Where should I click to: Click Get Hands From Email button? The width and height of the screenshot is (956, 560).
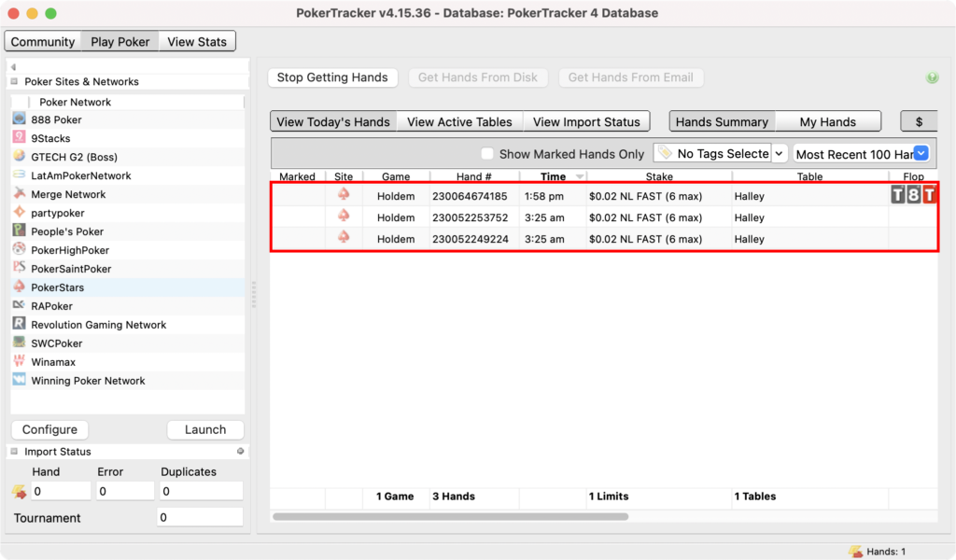tap(630, 77)
